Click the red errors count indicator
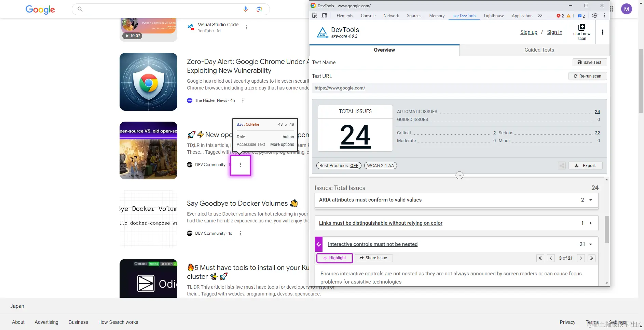Screen dimensions: 644x330 560,16
